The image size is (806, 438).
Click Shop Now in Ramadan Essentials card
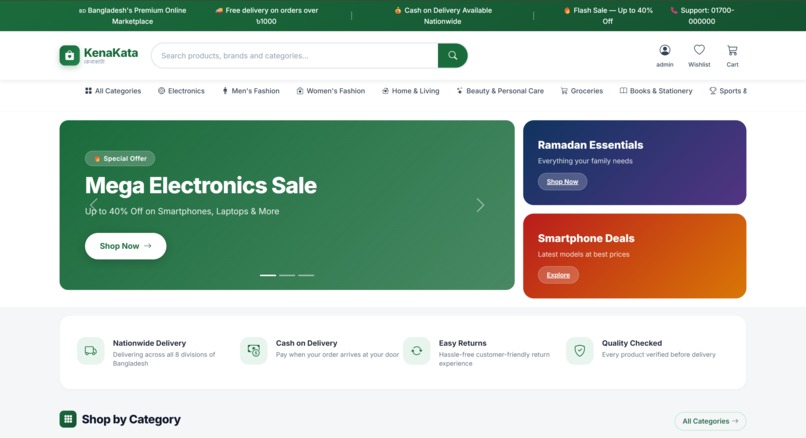coord(562,181)
